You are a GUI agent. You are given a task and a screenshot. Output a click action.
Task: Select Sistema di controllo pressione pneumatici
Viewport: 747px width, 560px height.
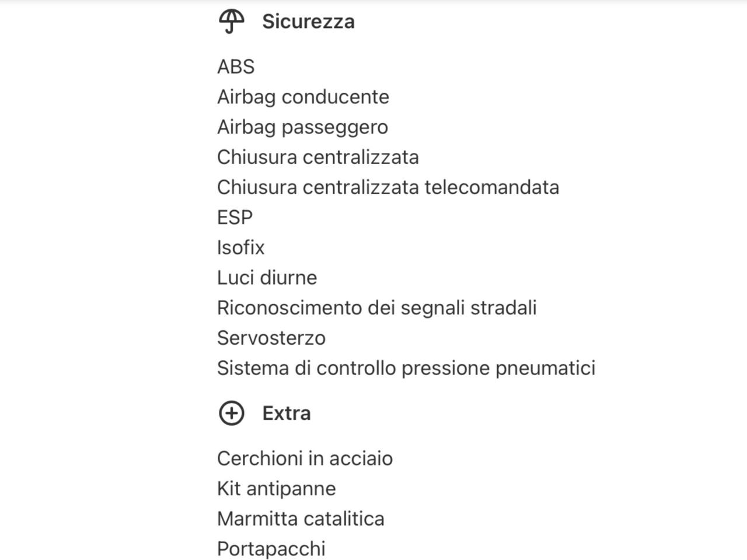coord(406,368)
